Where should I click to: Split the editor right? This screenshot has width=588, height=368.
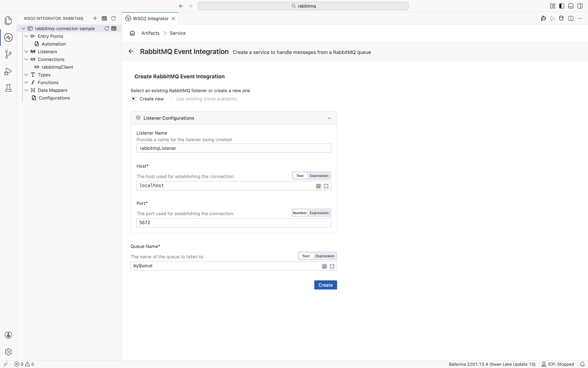pyautogui.click(x=571, y=19)
